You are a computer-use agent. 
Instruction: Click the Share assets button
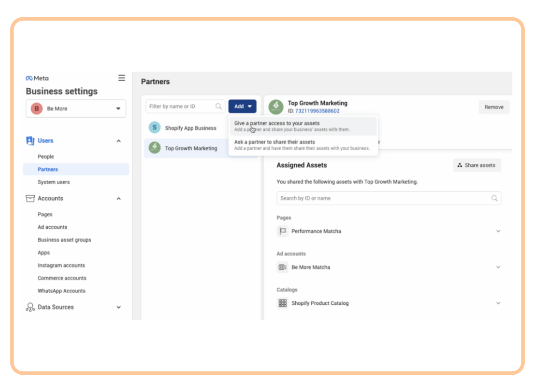click(x=477, y=165)
